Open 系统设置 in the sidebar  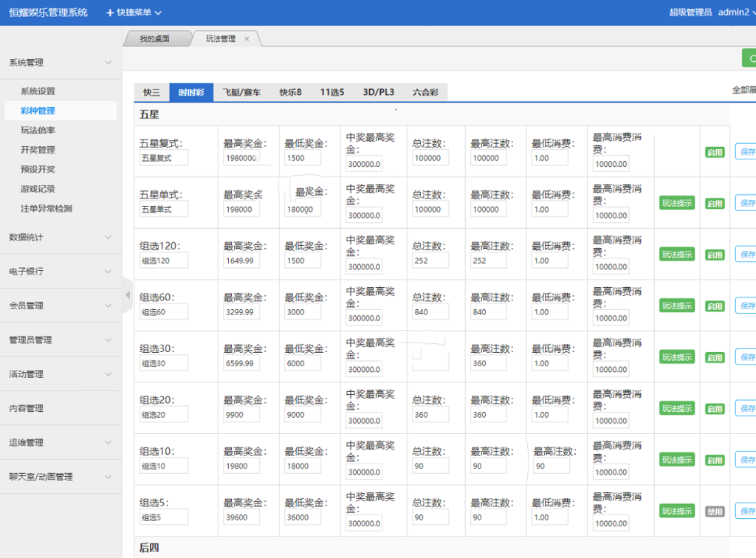pos(38,91)
